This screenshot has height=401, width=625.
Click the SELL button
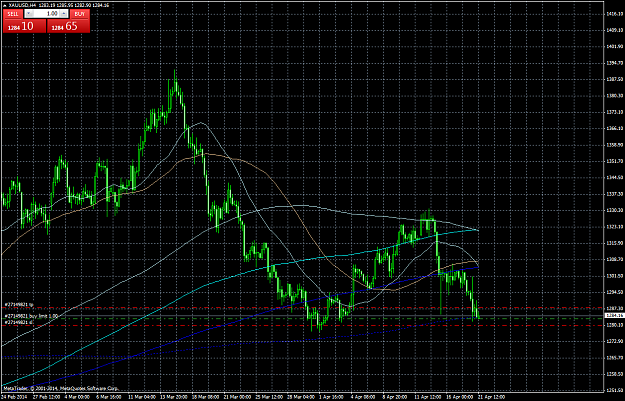[13, 14]
